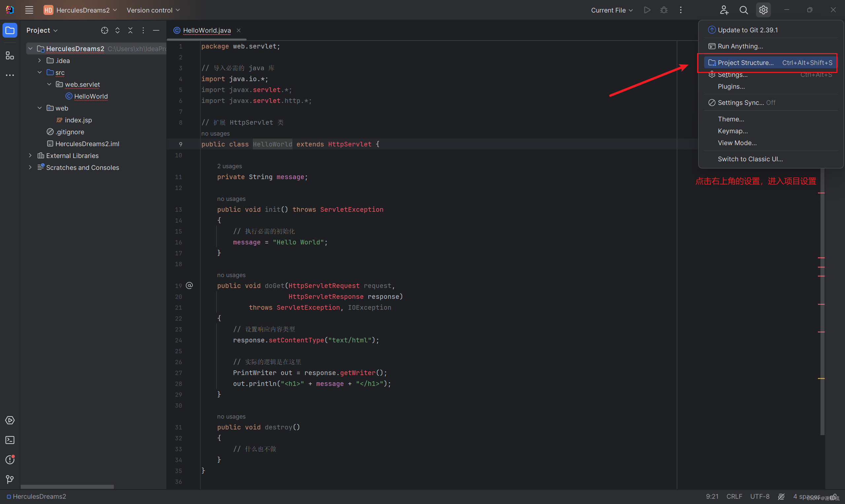This screenshot has width=845, height=504.
Task: Start debugging with the bug icon
Action: [x=663, y=10]
